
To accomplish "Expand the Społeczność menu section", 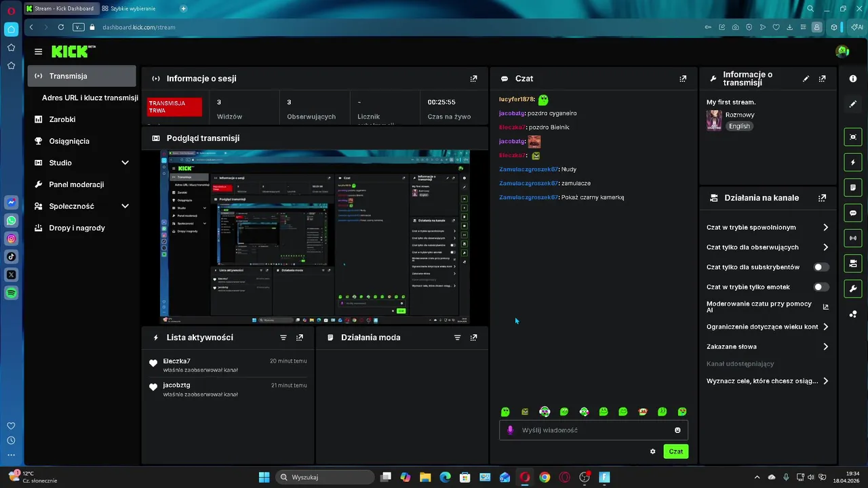I will pos(81,206).
